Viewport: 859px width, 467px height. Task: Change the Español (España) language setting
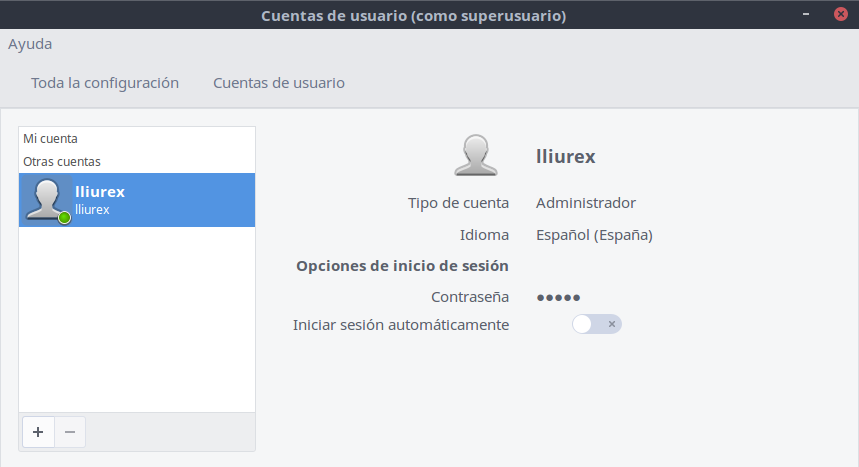click(594, 235)
